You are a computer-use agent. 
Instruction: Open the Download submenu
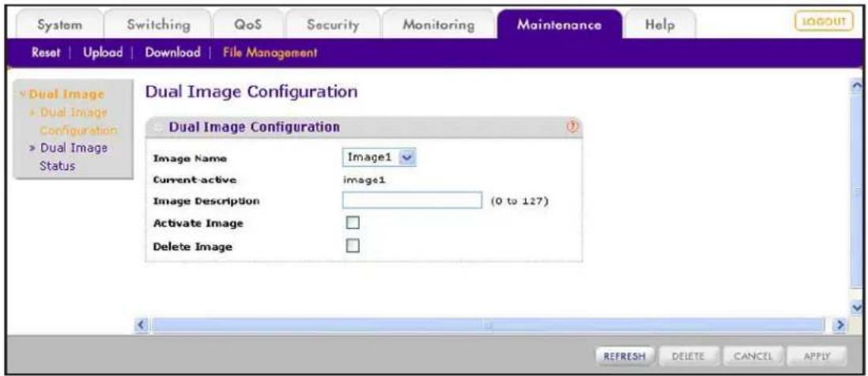coord(172,53)
